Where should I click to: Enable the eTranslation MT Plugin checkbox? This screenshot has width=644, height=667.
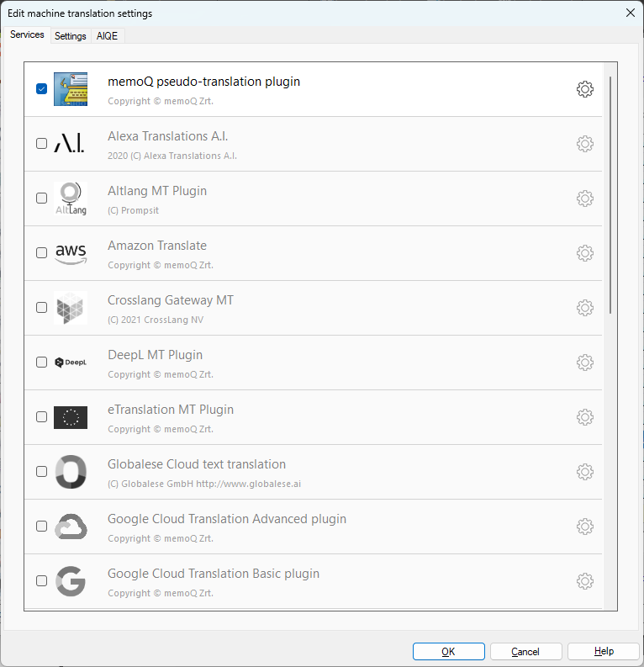click(42, 417)
